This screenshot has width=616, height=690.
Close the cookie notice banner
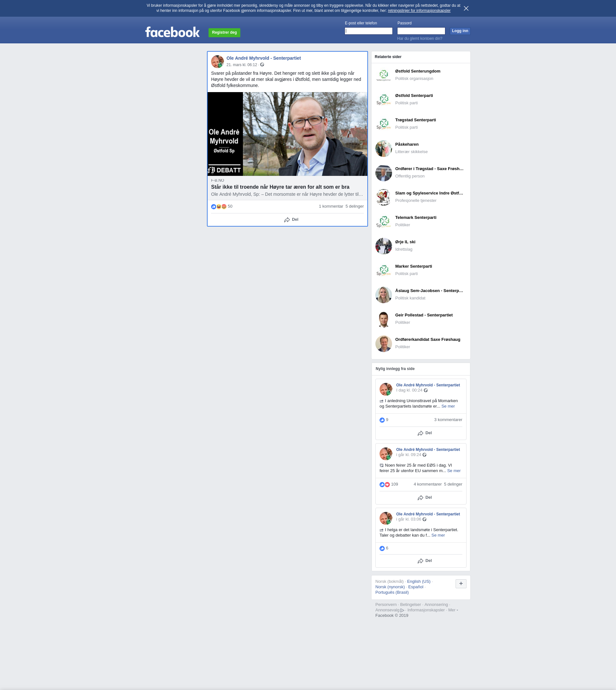466,8
